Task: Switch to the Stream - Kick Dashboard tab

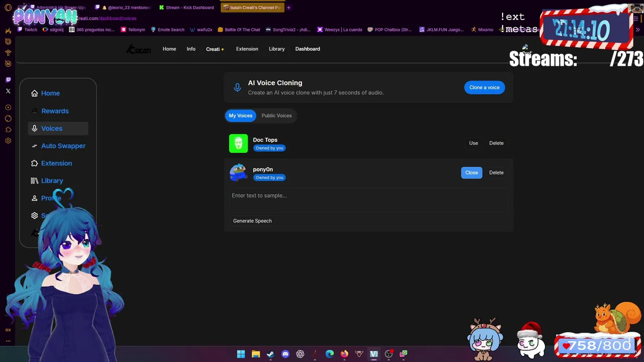Action: [186, 8]
